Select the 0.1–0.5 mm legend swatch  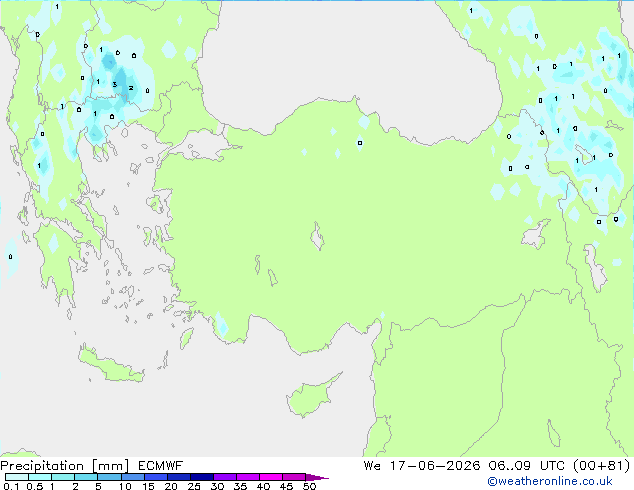[x=17, y=477]
